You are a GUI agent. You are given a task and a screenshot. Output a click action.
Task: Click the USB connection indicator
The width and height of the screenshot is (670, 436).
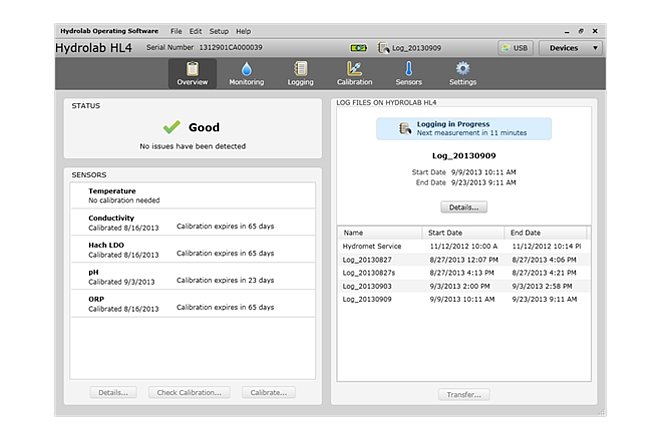pyautogui.click(x=514, y=48)
